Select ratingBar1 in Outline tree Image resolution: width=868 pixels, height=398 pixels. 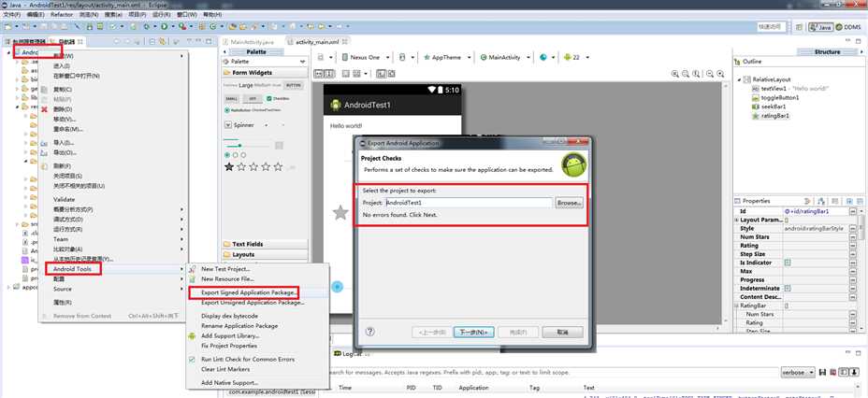pyautogui.click(x=770, y=116)
